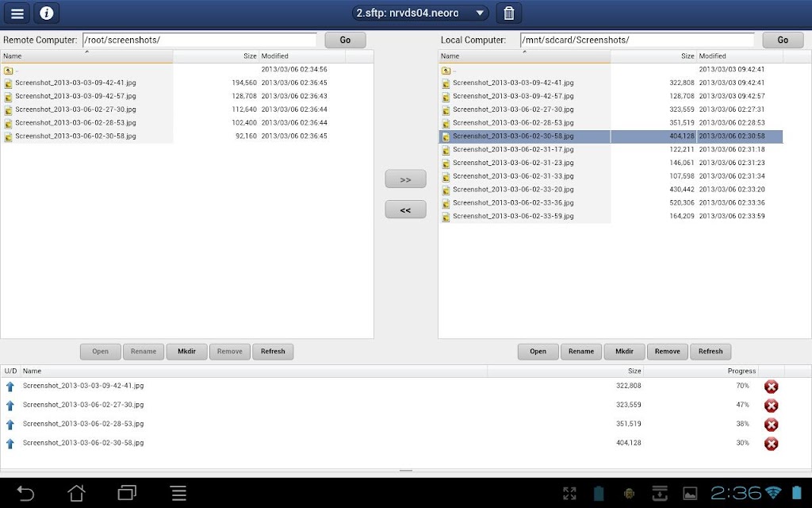Viewport: 812px width, 508px height.
Task: Sort remote pane by Size header
Action: pyautogui.click(x=216, y=56)
